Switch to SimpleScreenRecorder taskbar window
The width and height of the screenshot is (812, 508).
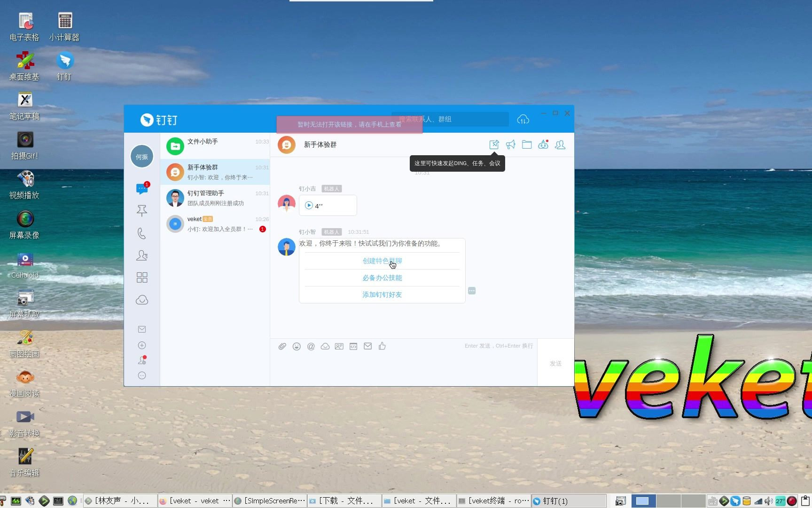point(270,501)
